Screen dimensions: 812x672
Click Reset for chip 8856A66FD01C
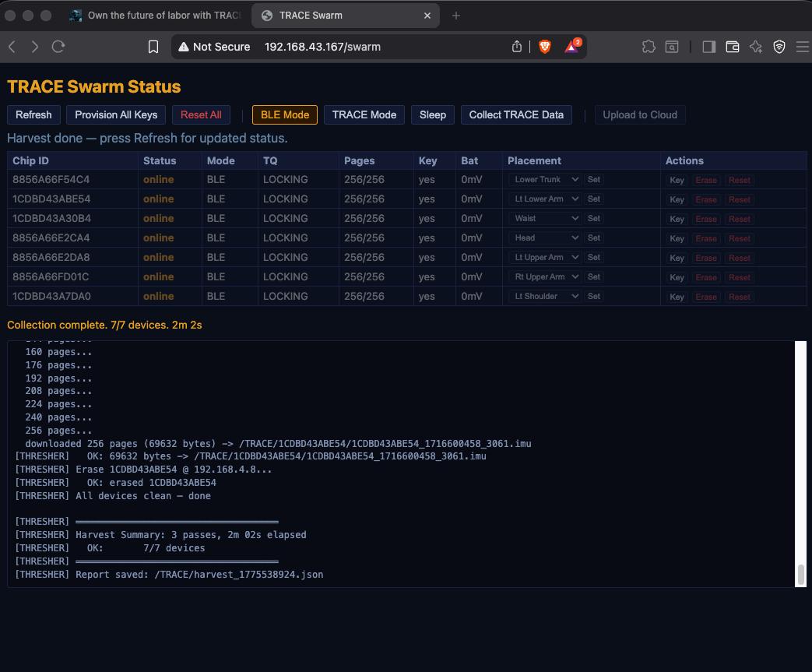[x=740, y=277]
